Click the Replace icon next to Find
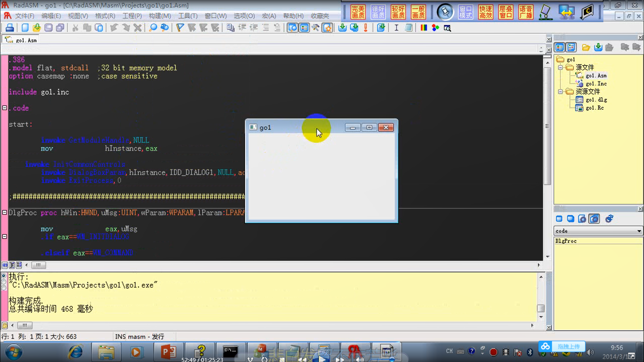644x362 pixels. [x=165, y=28]
